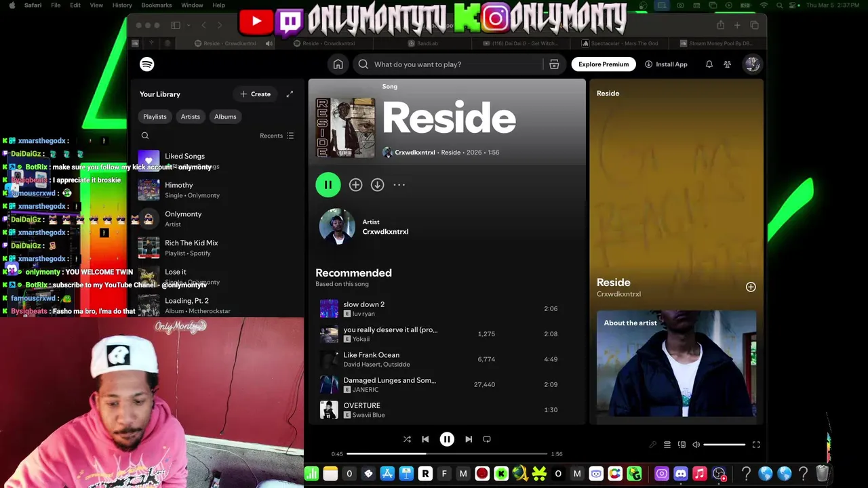
Task: Filter library by Albums
Action: tap(225, 117)
